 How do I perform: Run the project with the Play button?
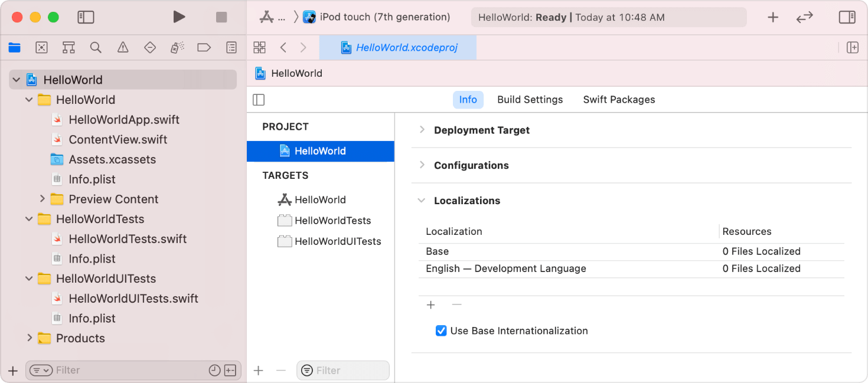[179, 17]
